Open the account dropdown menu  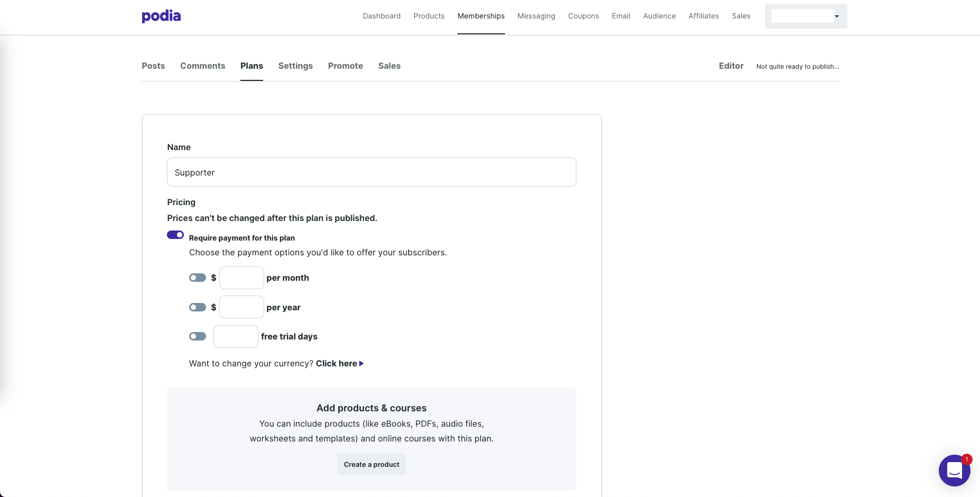[x=806, y=16]
